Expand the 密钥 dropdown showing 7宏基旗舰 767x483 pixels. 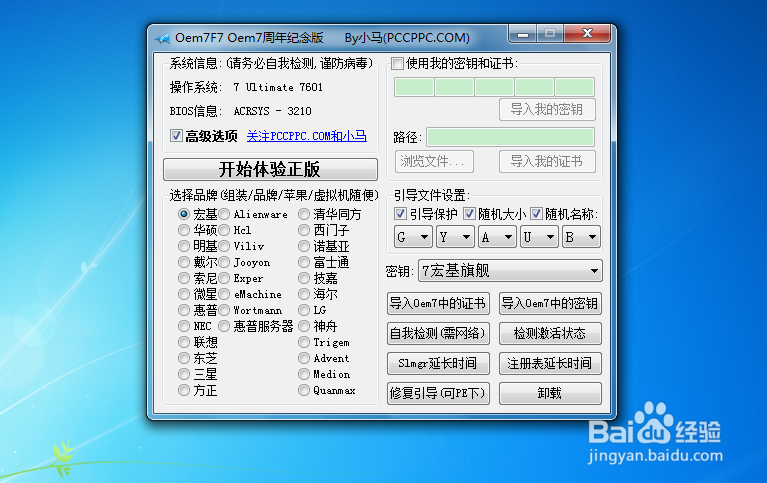tap(510, 271)
